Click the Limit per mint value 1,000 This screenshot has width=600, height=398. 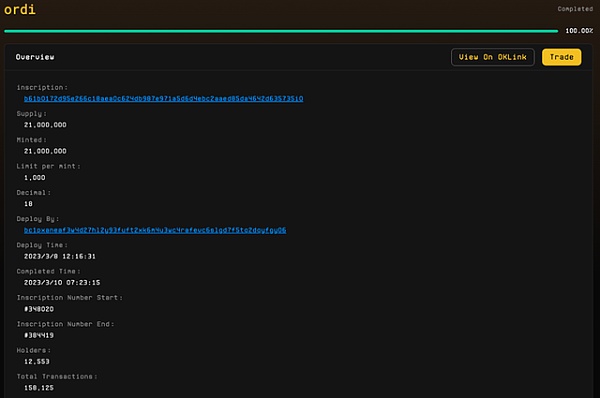(x=34, y=178)
